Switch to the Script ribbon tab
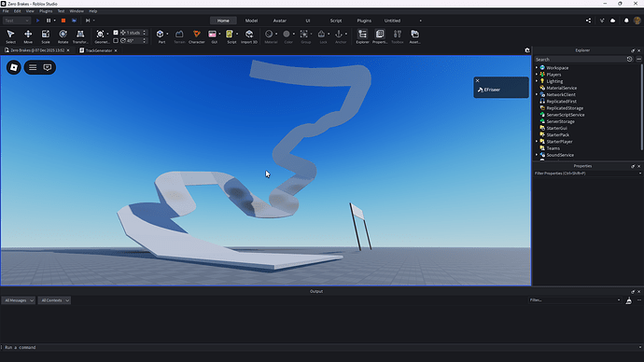The height and width of the screenshot is (362, 644). pyautogui.click(x=336, y=21)
